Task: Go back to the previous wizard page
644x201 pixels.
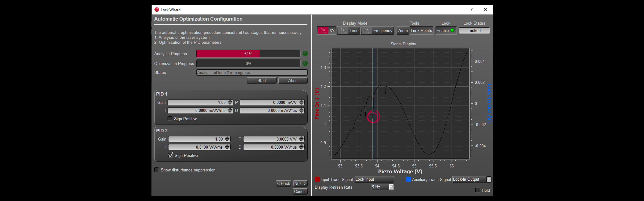Action: click(283, 184)
